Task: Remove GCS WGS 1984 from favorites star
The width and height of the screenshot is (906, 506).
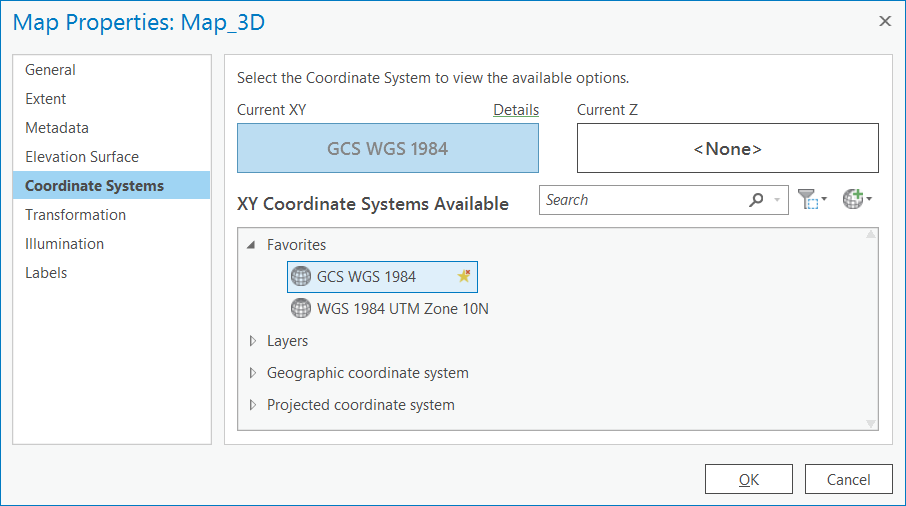Action: [x=464, y=276]
